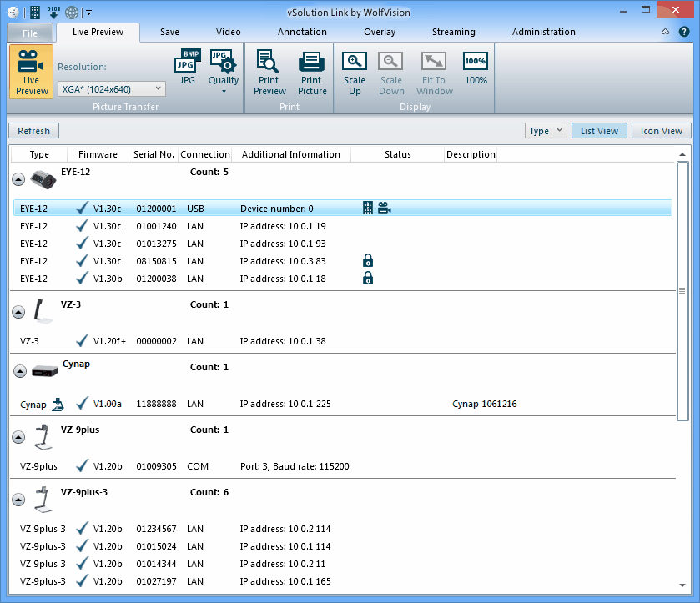Viewport: 700px width, 603px height.
Task: Switch to the Streaming tab
Action: [x=454, y=32]
